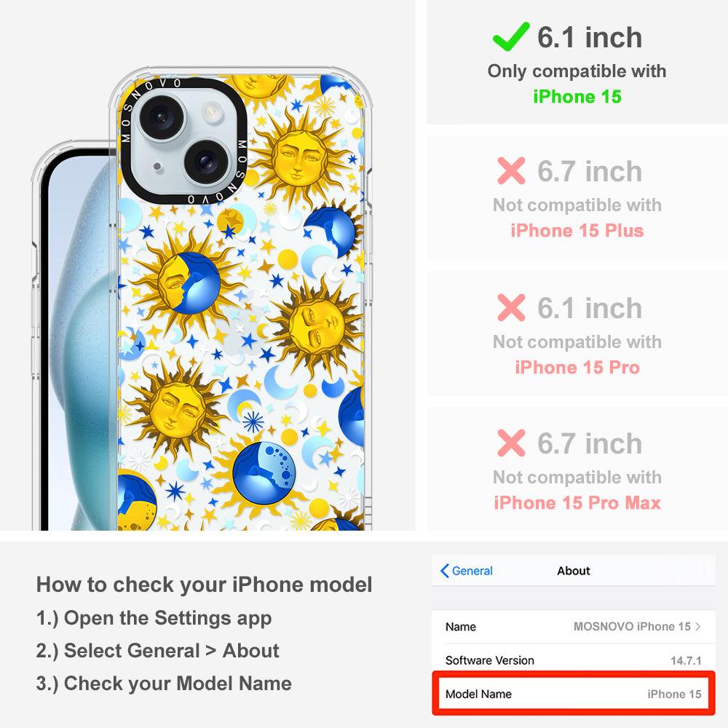Click the How to check your iPhone model heading
The width and height of the screenshot is (728, 728).
point(205,585)
